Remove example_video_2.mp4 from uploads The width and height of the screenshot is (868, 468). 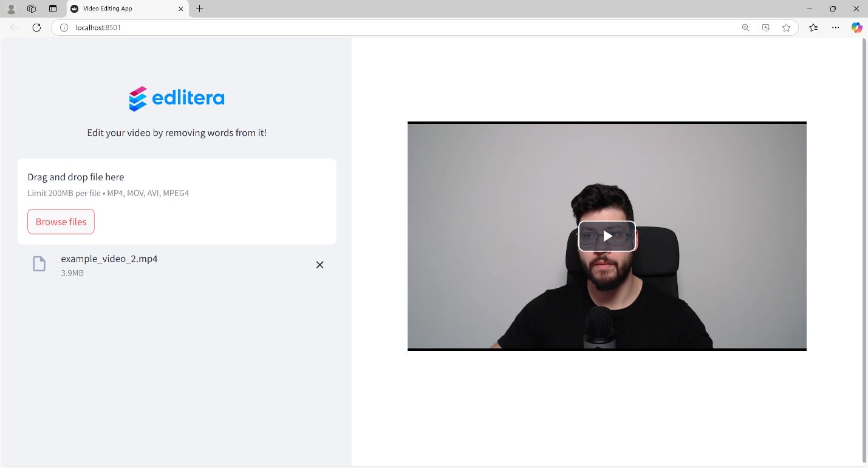[320, 265]
